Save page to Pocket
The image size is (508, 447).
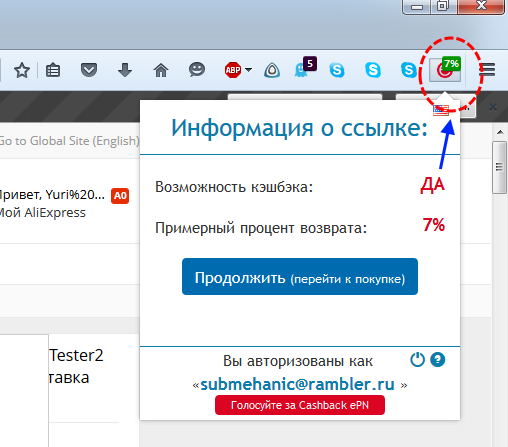pos(89,70)
